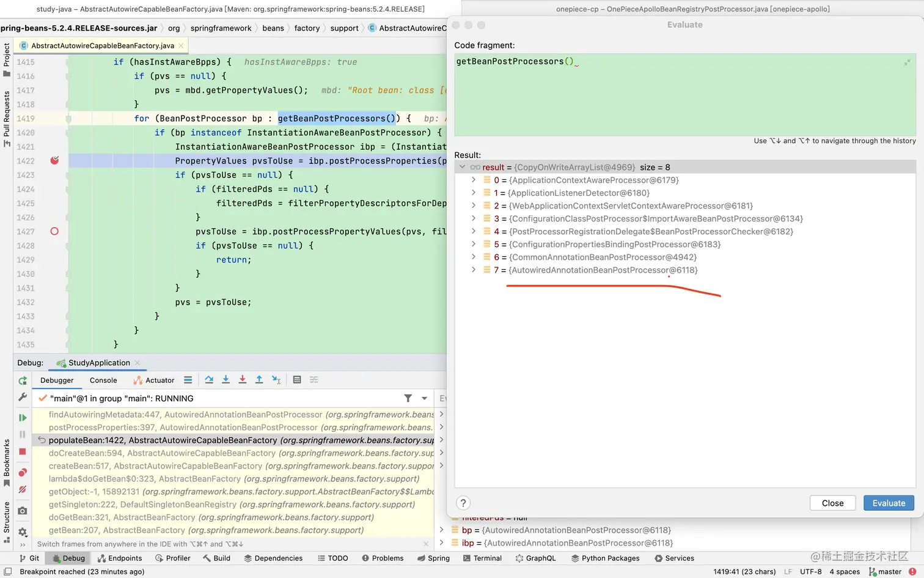Filter frames with funnel icon
This screenshot has height=578, width=924.
408,398
